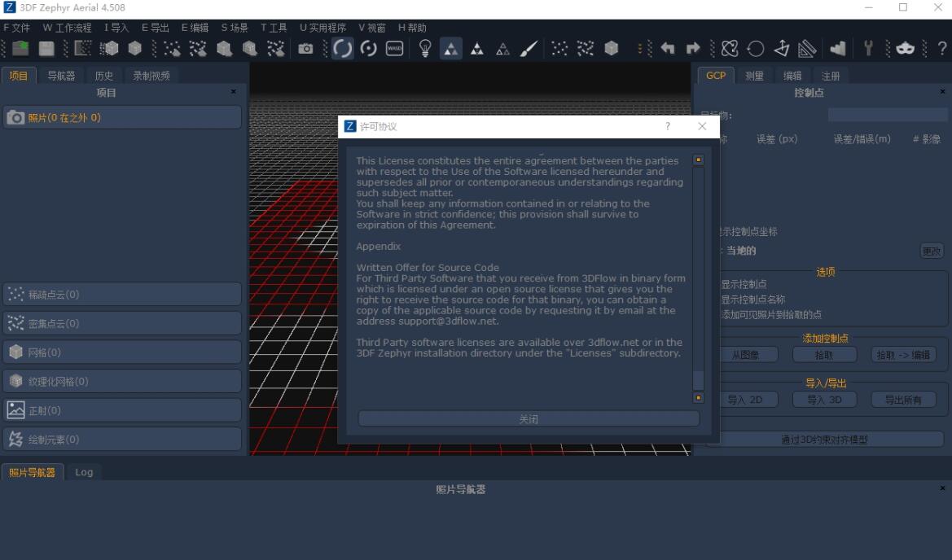
Task: Select the orbit with pivot dot icon
Action: point(369,49)
